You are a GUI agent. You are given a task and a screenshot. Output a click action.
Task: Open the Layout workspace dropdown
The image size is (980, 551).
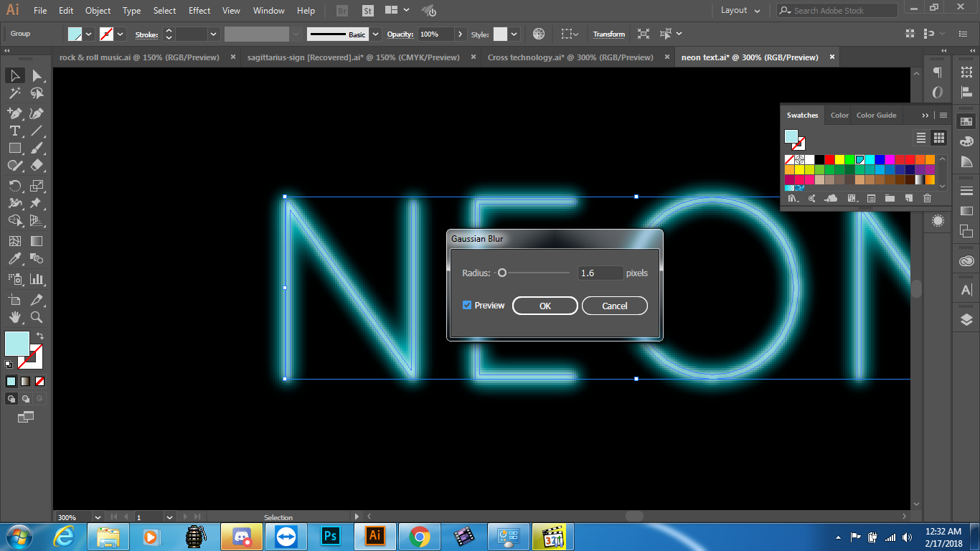pos(739,11)
